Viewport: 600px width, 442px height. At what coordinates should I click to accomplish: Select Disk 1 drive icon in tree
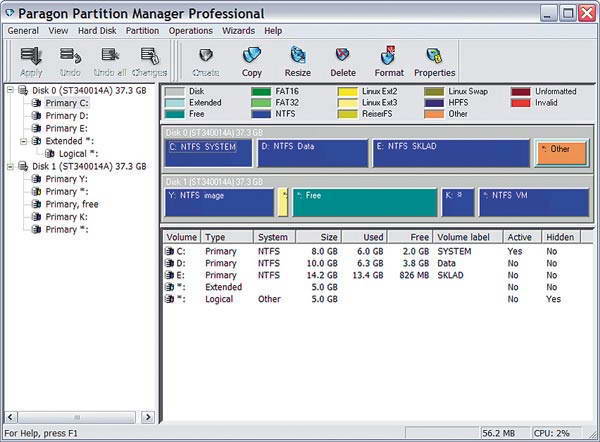(23, 166)
